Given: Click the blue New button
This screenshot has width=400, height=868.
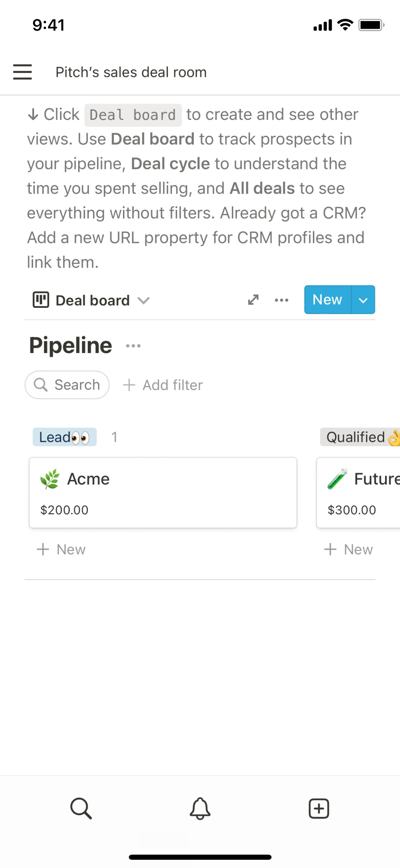Looking at the screenshot, I should click(327, 300).
